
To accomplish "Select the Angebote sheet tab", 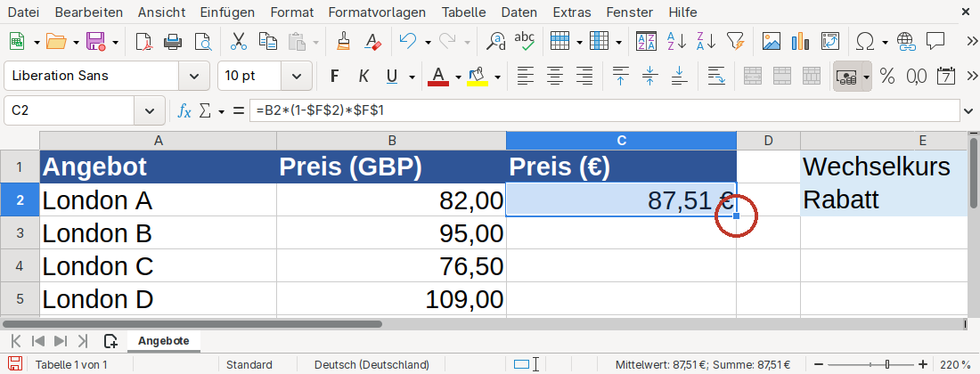I will (164, 341).
